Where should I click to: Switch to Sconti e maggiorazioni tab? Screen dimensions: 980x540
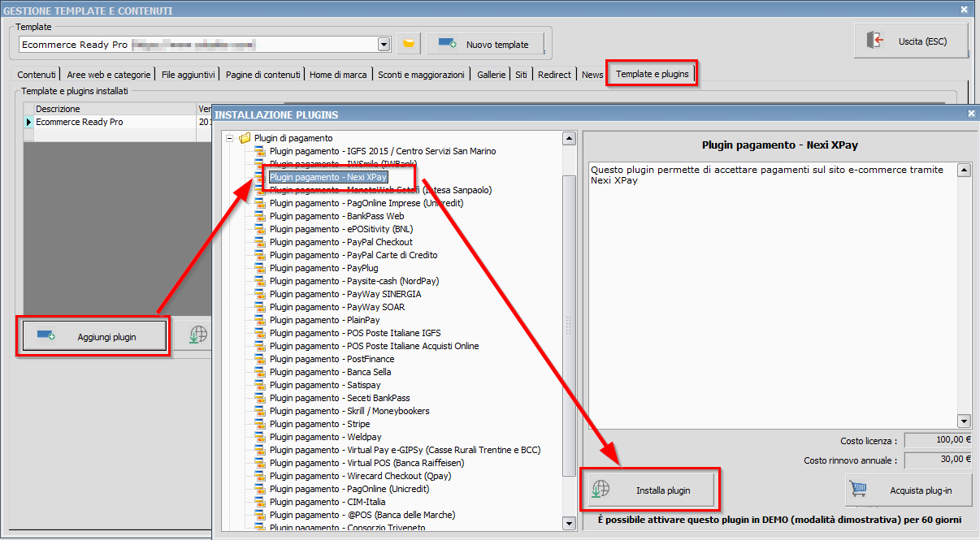421,75
